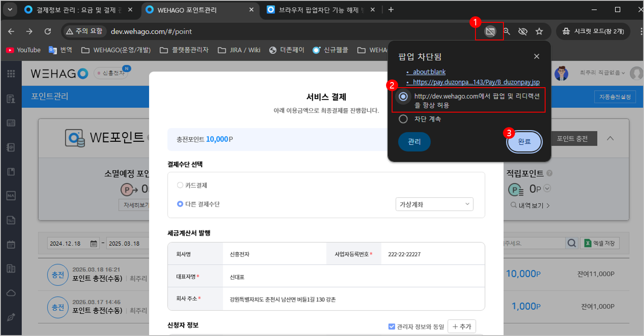Click the dev.wehago.com address bar URL
This screenshot has height=336, width=644.
(151, 31)
